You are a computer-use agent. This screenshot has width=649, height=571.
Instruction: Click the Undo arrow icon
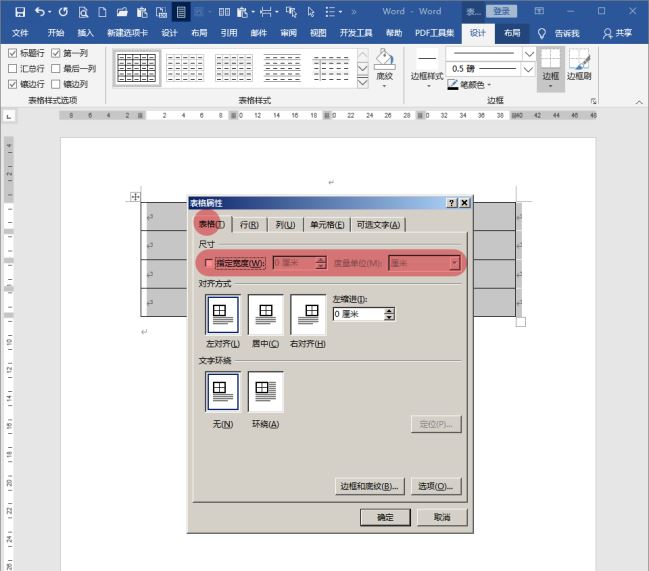coord(40,12)
